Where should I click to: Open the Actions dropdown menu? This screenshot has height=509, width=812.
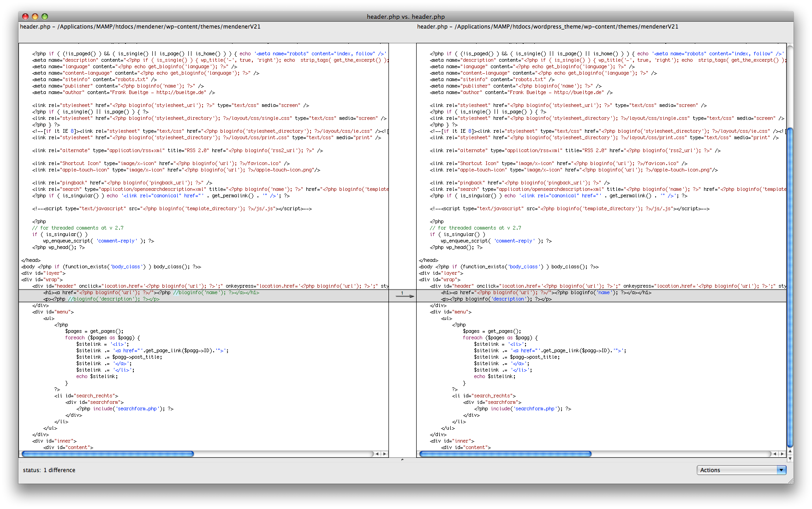(741, 470)
